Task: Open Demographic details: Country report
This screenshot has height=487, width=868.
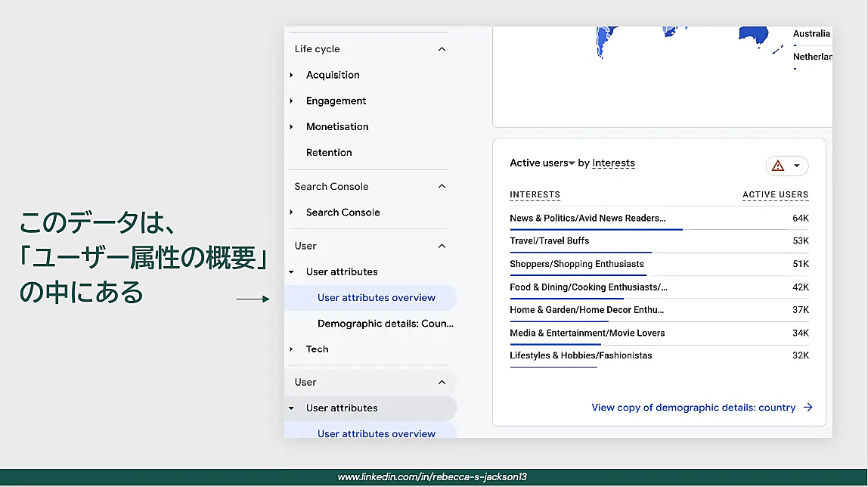Action: tap(385, 324)
